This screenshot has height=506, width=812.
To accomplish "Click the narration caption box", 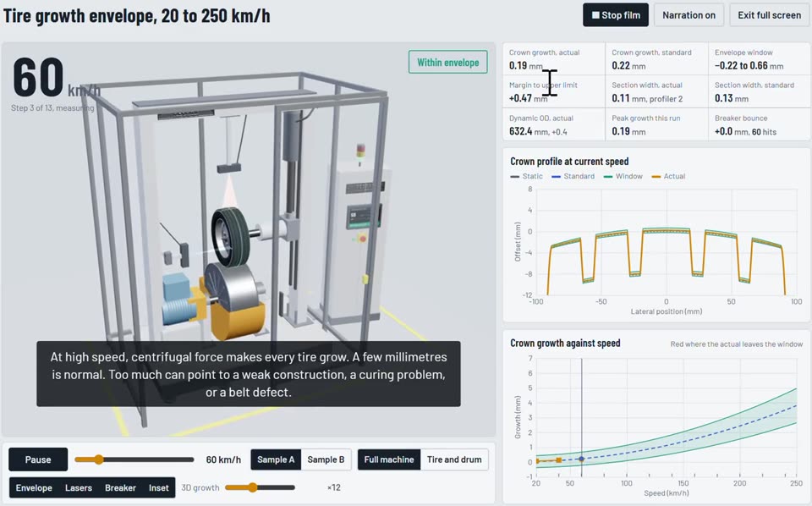I will pyautogui.click(x=249, y=374).
